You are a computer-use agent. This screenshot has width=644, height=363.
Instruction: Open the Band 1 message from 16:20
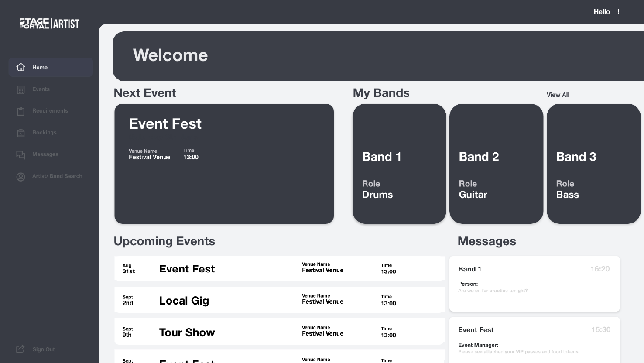pyautogui.click(x=534, y=284)
